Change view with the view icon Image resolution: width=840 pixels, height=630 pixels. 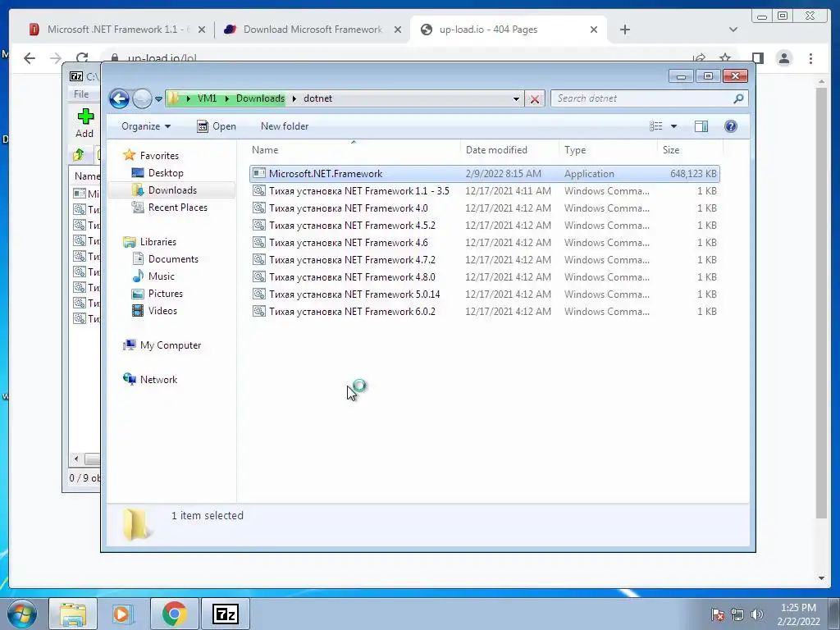(x=656, y=126)
